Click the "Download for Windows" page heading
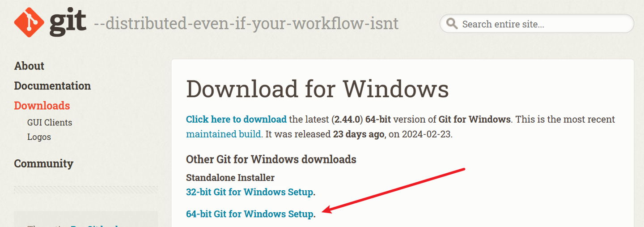Screen dimensions: 644x227 tap(317, 89)
